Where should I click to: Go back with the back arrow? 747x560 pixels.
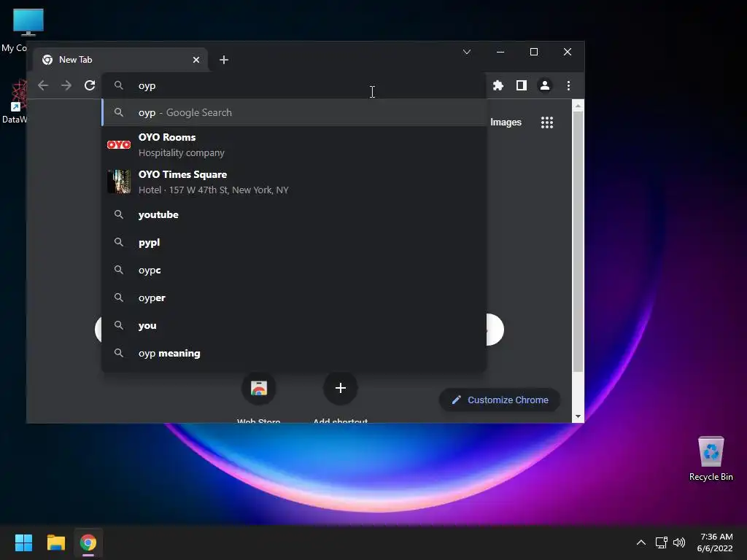pyautogui.click(x=43, y=85)
